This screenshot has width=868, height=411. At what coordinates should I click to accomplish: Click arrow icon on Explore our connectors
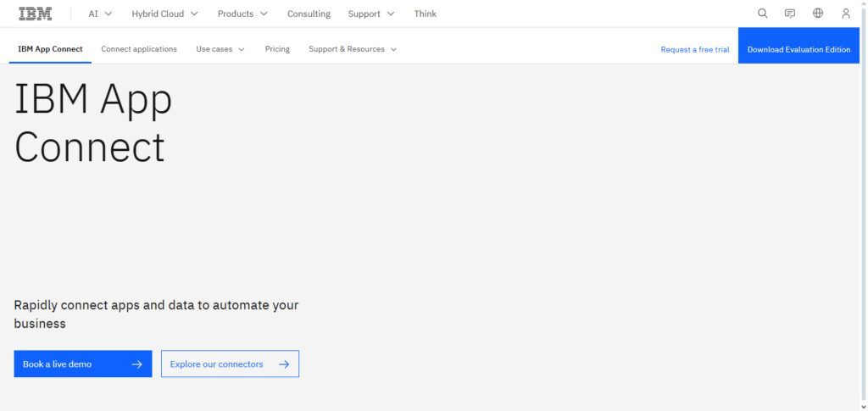(x=284, y=364)
